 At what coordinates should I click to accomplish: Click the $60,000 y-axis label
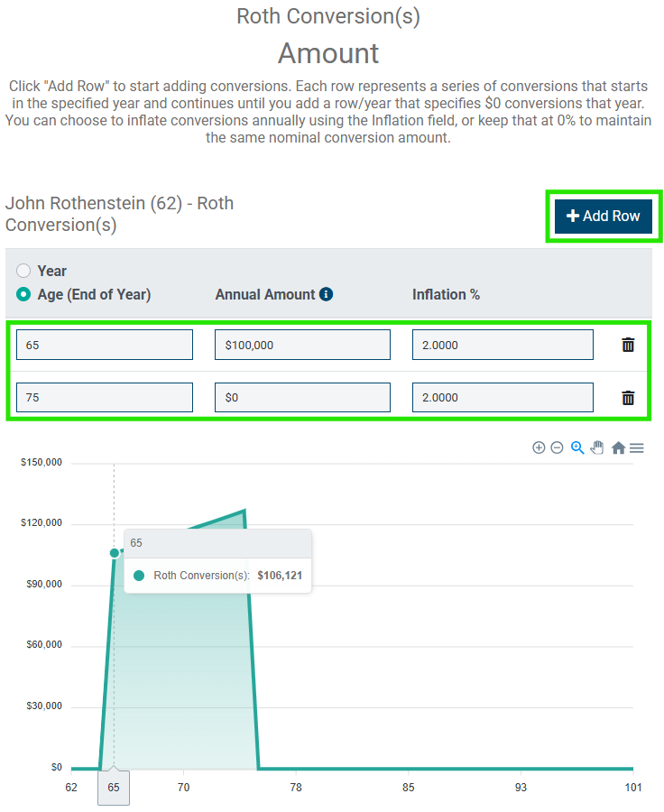[44, 644]
